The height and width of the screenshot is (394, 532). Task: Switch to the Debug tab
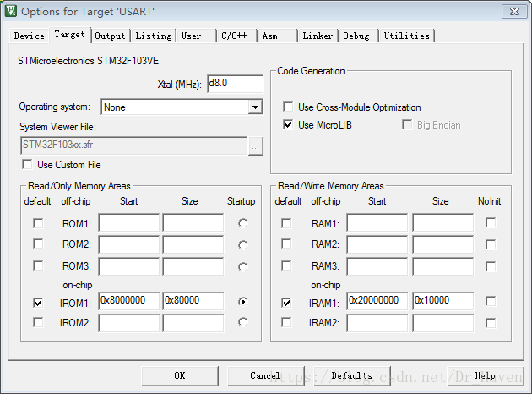pyautogui.click(x=356, y=36)
